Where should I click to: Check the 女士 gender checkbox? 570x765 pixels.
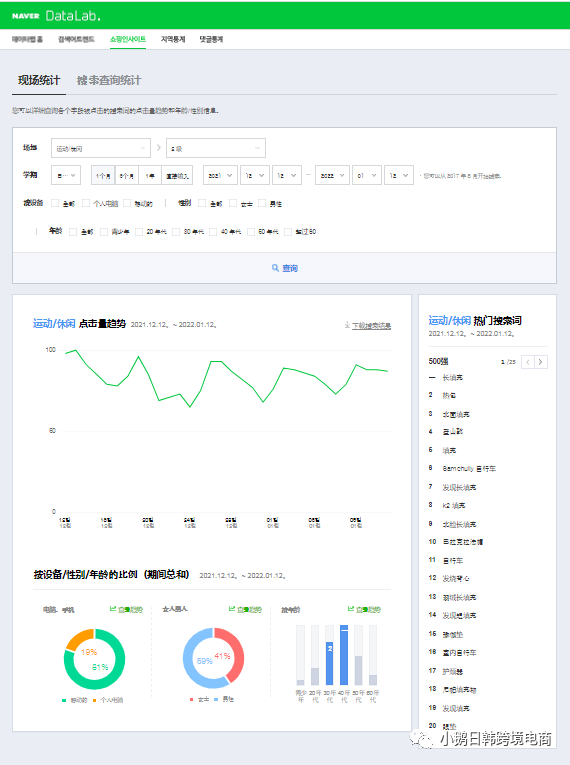pyautogui.click(x=233, y=203)
